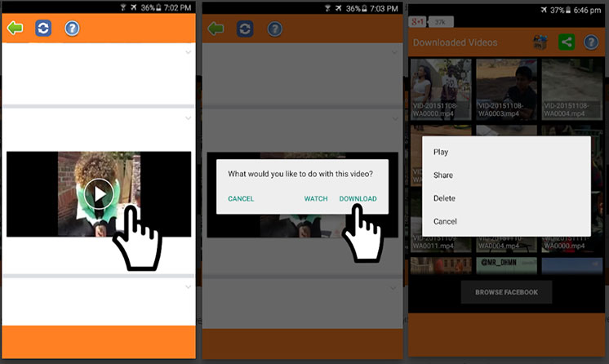Tap help question mark in left phone screen
The height and width of the screenshot is (364, 609).
72,29
